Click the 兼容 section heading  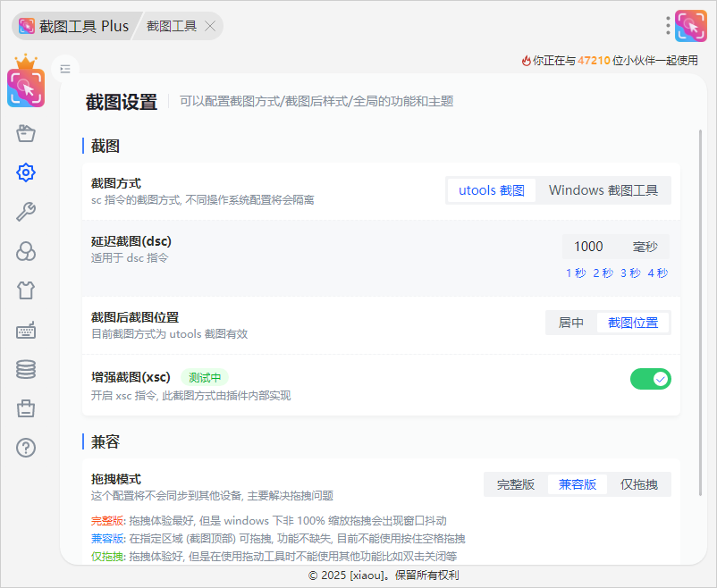[105, 441]
